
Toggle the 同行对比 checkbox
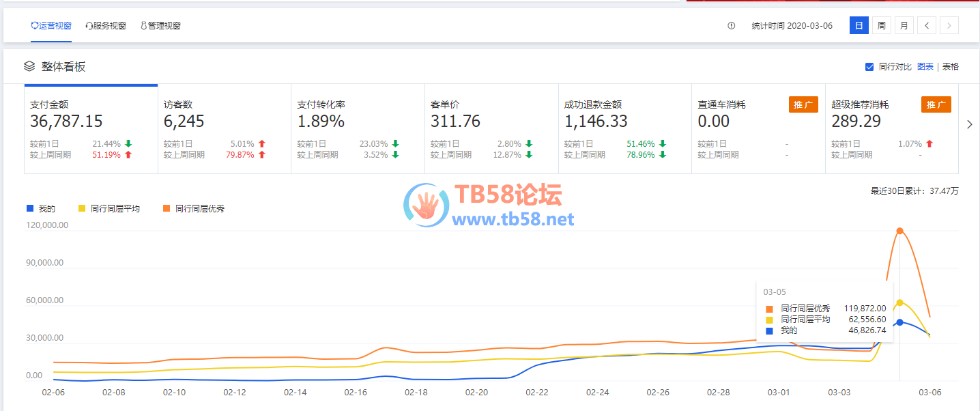869,67
